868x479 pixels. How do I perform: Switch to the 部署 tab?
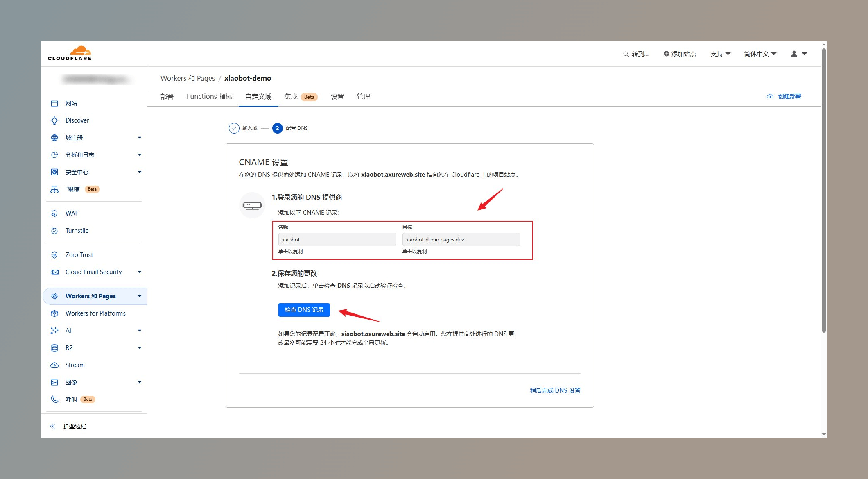(x=167, y=97)
